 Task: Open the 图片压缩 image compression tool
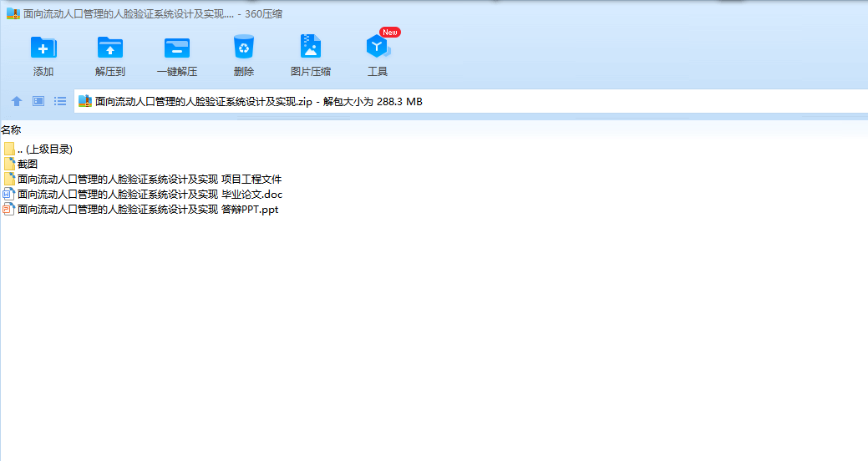click(311, 47)
